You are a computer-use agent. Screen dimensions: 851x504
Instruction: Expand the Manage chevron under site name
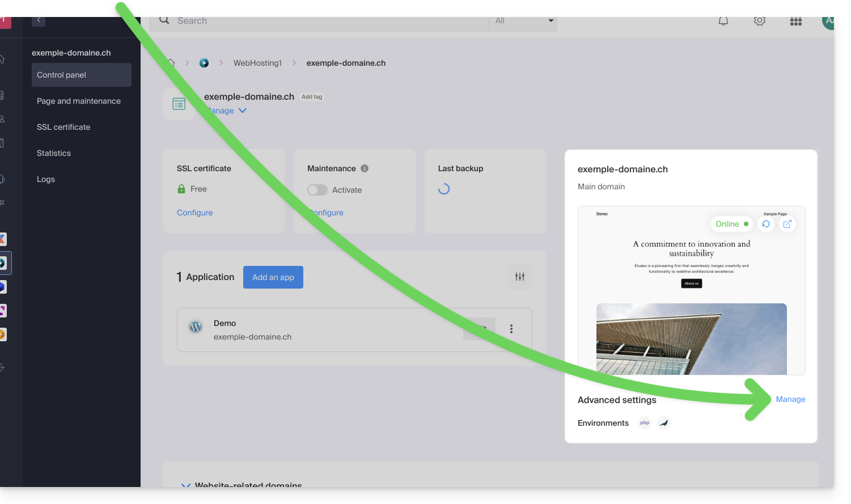pos(242,111)
